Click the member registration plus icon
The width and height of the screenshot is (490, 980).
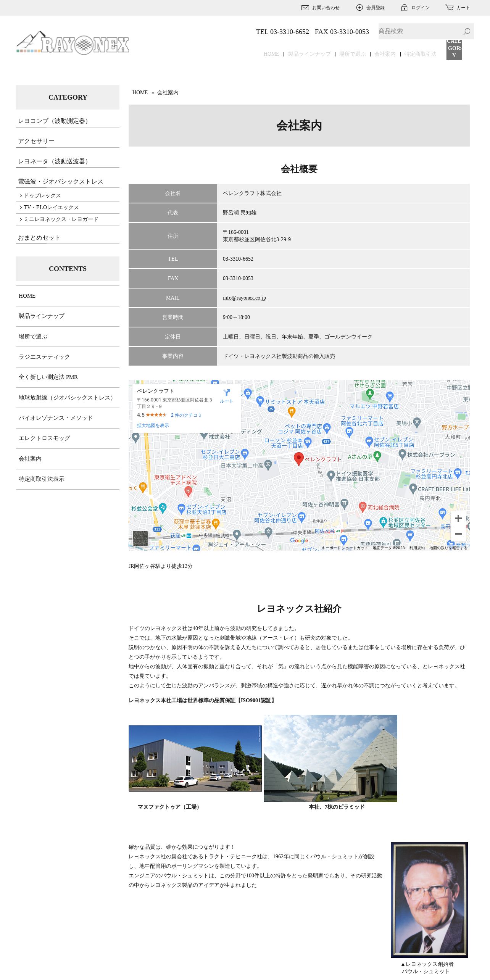pos(359,8)
